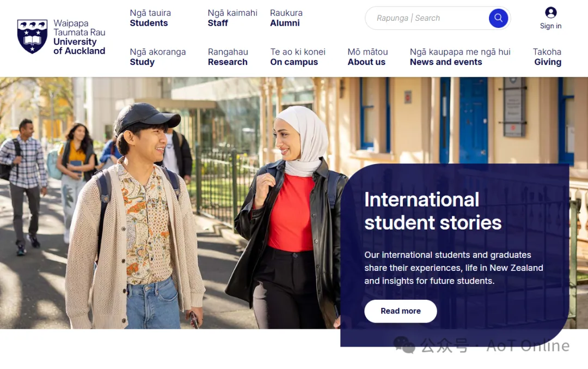Click the international students description paragraph
The image size is (588, 369).
point(454,268)
